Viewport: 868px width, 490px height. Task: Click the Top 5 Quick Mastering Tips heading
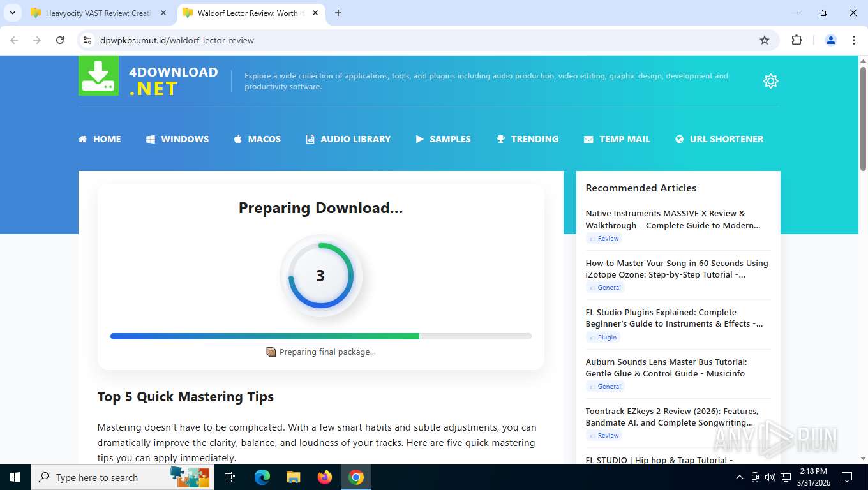click(x=186, y=397)
